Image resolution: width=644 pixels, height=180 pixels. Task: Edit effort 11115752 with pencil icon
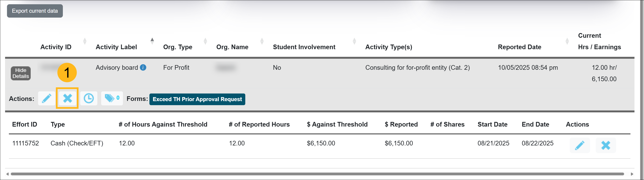(579, 145)
